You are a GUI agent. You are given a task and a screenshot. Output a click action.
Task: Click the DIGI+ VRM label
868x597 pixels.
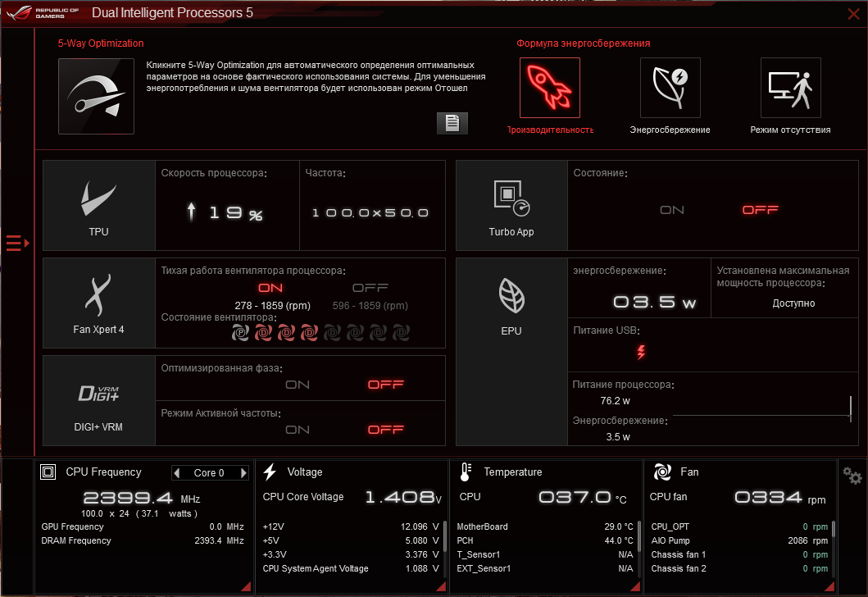pos(98,427)
